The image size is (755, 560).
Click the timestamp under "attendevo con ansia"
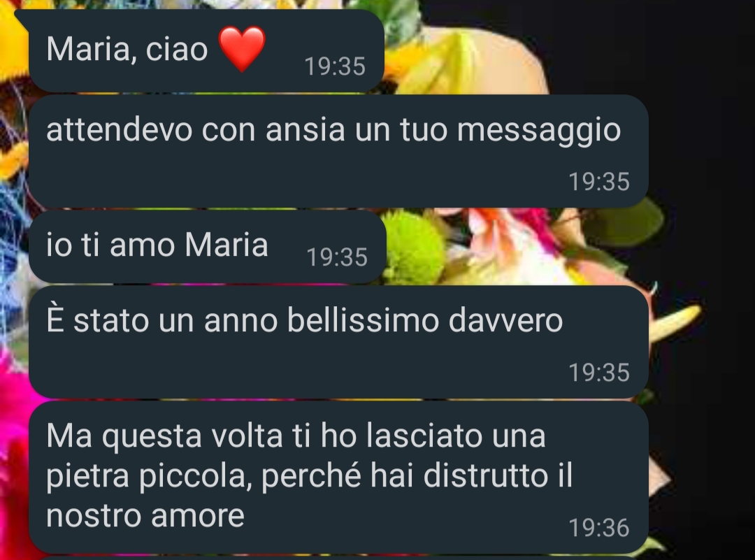pyautogui.click(x=599, y=182)
